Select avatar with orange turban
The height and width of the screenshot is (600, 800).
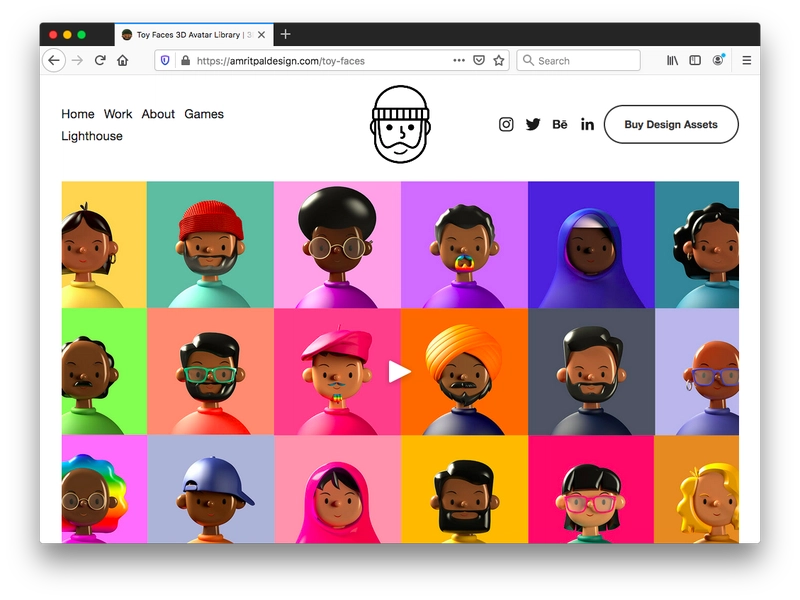point(464,372)
